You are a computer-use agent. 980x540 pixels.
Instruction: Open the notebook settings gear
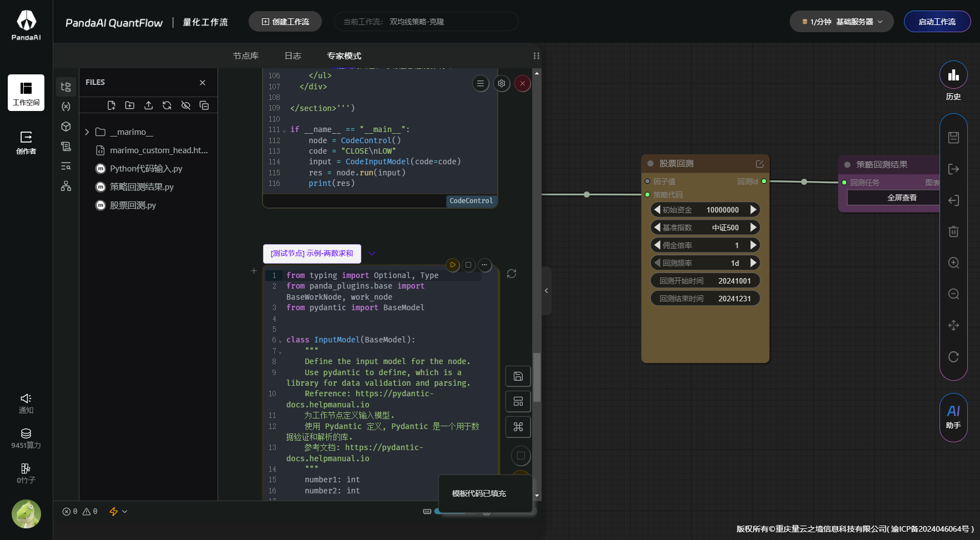pos(502,83)
